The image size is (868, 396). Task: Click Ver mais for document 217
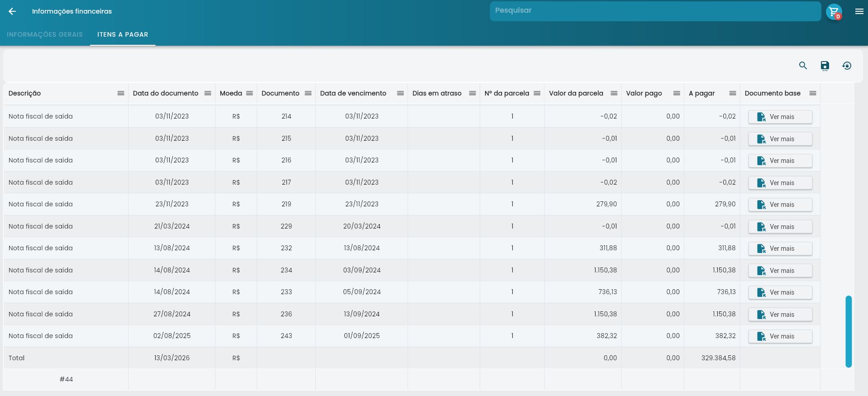780,183
